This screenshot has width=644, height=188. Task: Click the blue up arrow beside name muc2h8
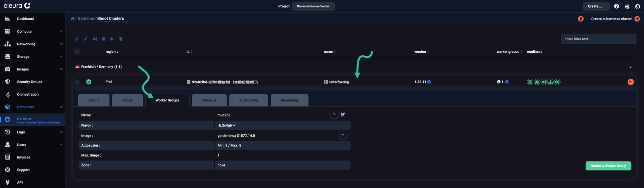(334, 115)
